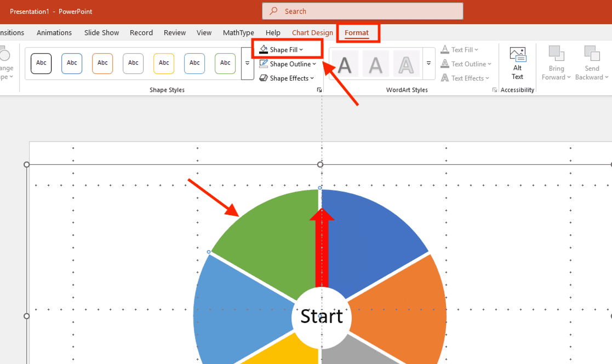The height and width of the screenshot is (364, 612).
Task: Select the first dark WordArt A style
Action: click(x=345, y=64)
